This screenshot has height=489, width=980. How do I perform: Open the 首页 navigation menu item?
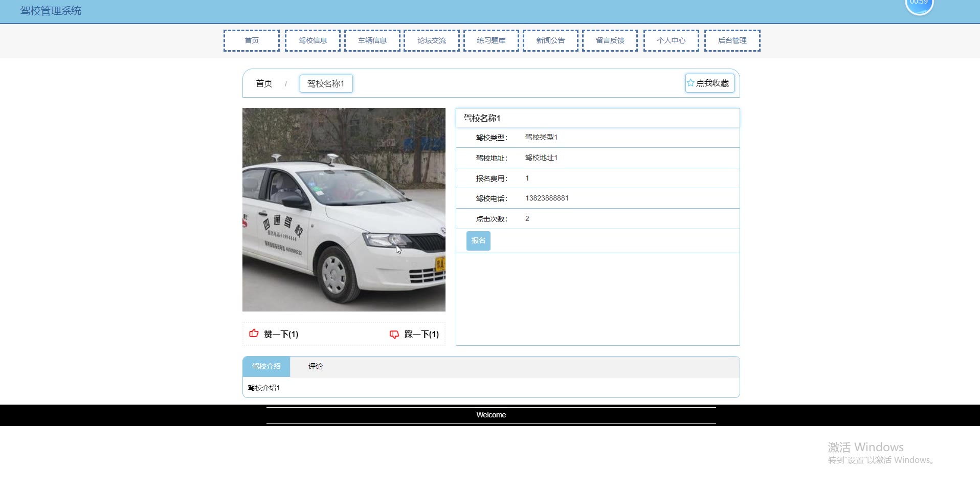pyautogui.click(x=252, y=40)
